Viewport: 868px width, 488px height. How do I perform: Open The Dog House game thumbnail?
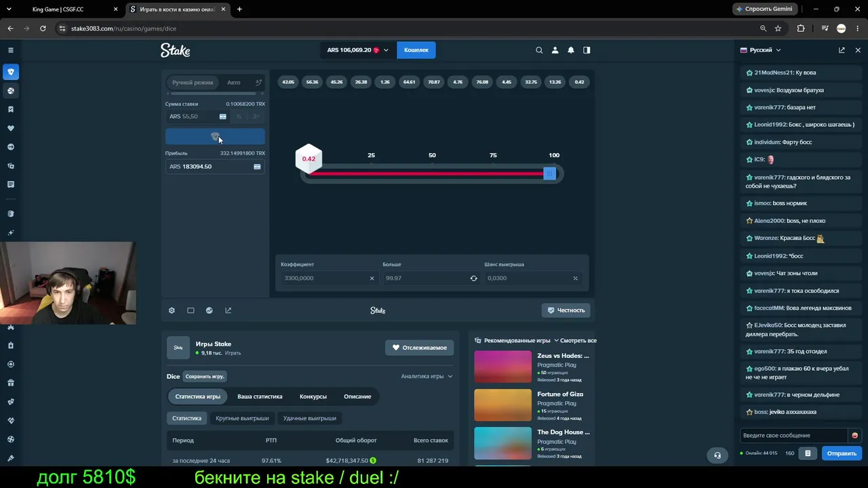502,443
